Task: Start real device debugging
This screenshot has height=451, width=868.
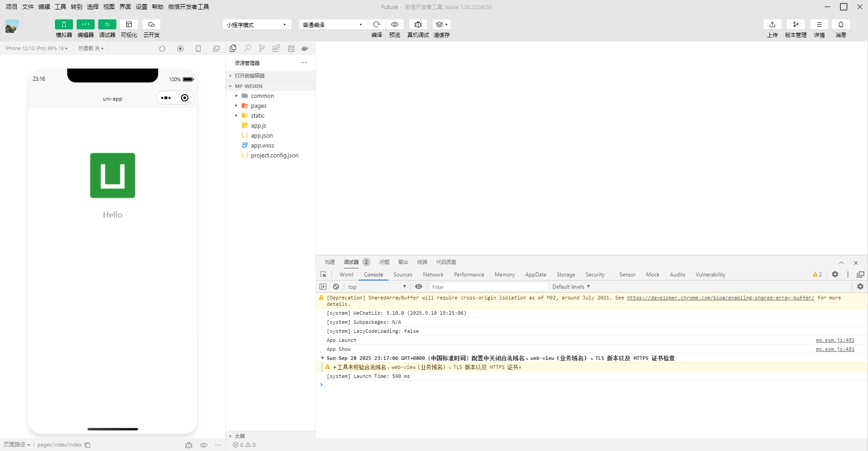Action: click(x=418, y=24)
